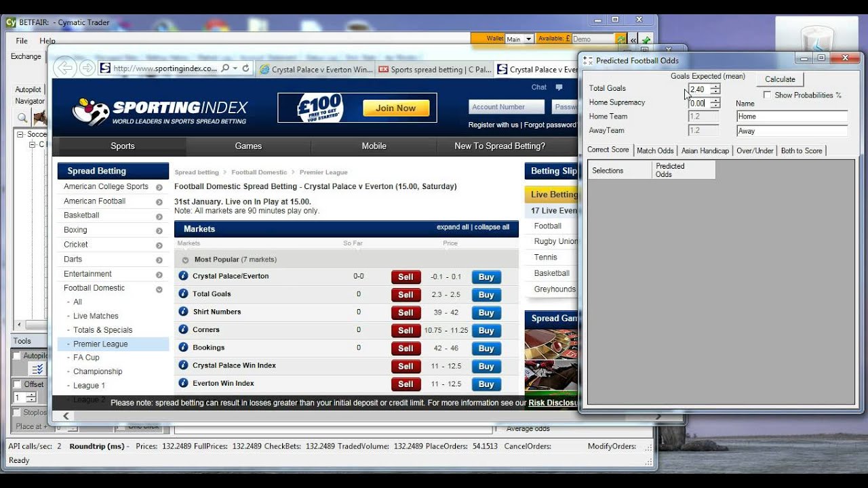The image size is (868, 488).
Task: Click the green pin icon in Cymatic
Action: pyautogui.click(x=646, y=39)
